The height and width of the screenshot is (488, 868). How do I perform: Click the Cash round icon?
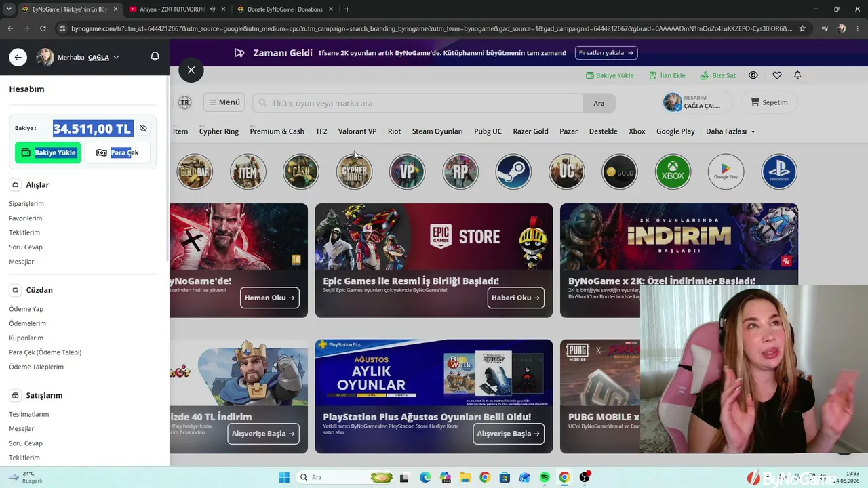301,171
